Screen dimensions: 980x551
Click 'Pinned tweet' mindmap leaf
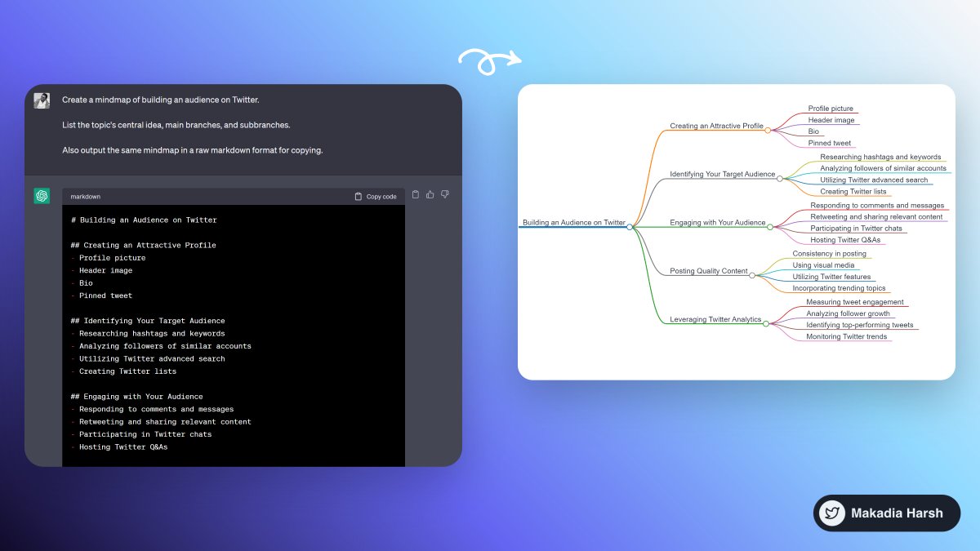click(830, 143)
